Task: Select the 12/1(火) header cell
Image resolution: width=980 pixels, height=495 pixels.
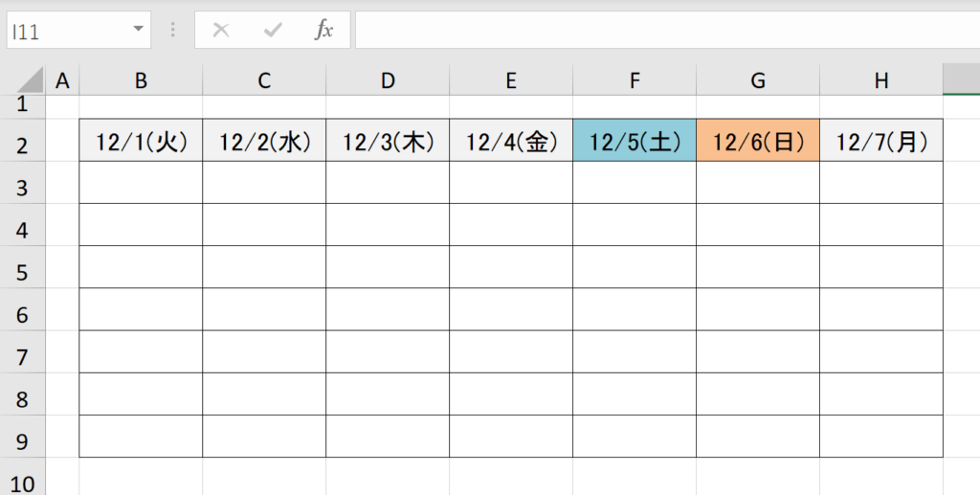Action: [x=141, y=142]
